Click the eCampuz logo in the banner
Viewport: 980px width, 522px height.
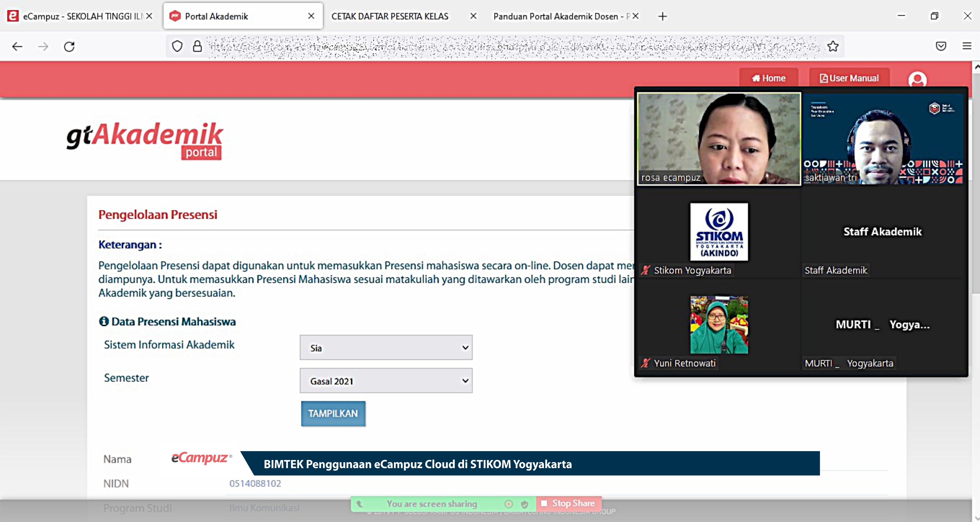tap(201, 458)
